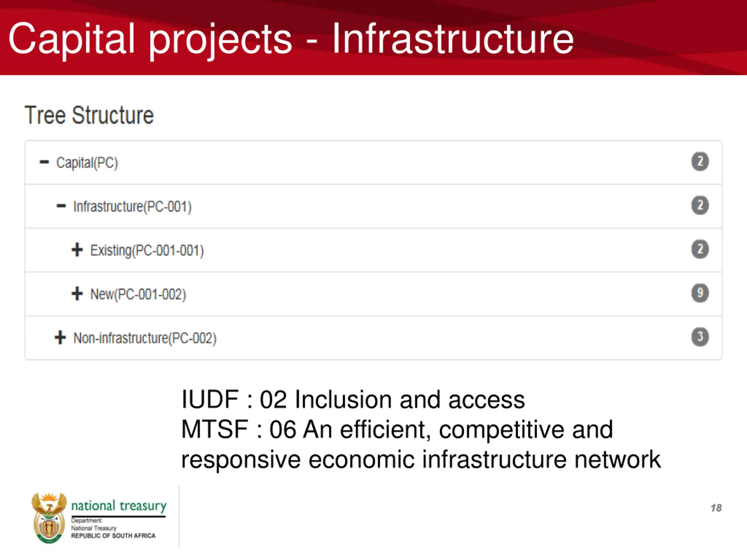747x560 pixels.
Task: Expand the New(PC-001-002) node
Action: pyautogui.click(x=77, y=294)
